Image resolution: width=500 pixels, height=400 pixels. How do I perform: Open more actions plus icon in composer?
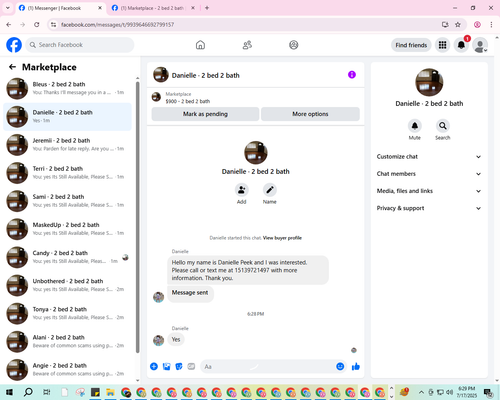[154, 367]
